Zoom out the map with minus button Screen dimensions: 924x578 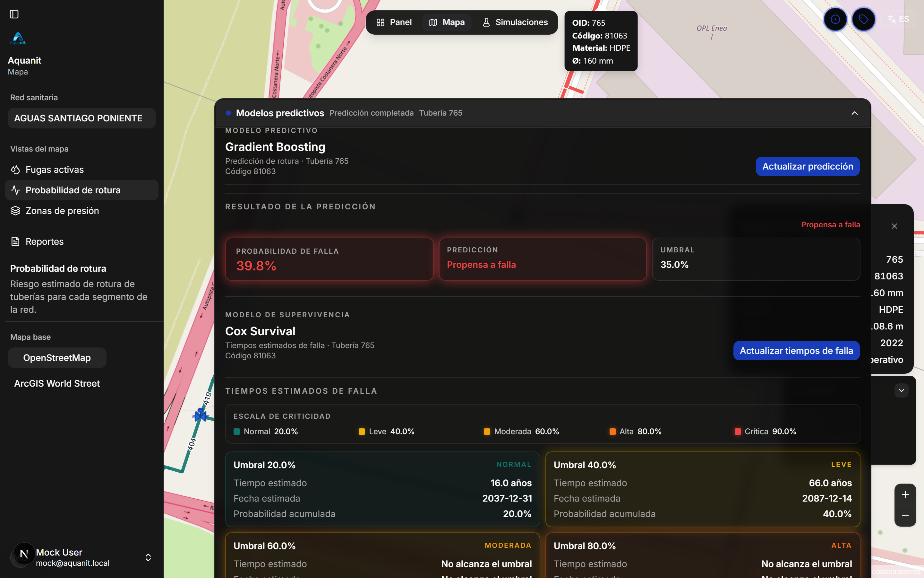[905, 516]
